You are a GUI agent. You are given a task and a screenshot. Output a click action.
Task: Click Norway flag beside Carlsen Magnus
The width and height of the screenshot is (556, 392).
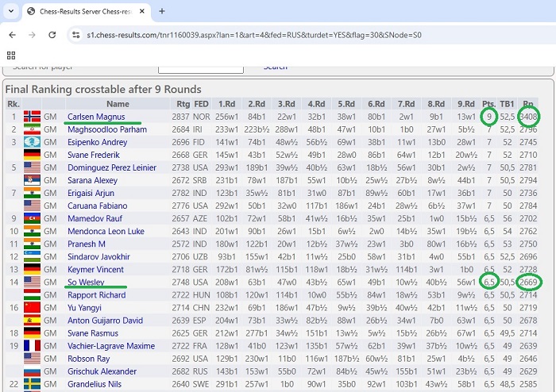[33, 117]
